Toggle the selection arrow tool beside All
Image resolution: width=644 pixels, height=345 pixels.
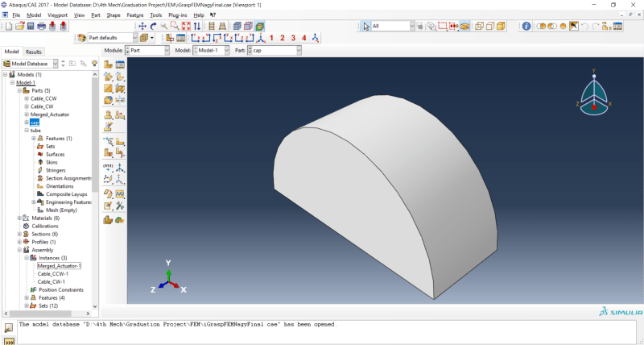(366, 27)
